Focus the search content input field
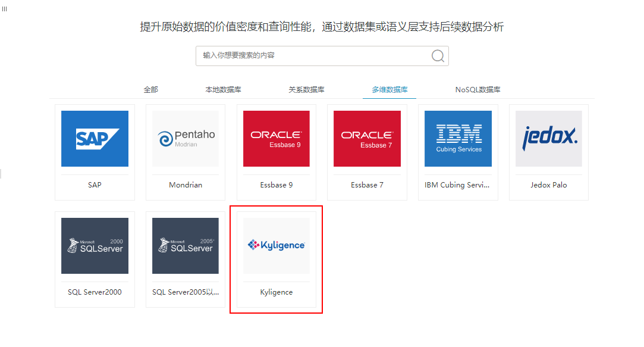This screenshot has height=347, width=644. click(322, 55)
